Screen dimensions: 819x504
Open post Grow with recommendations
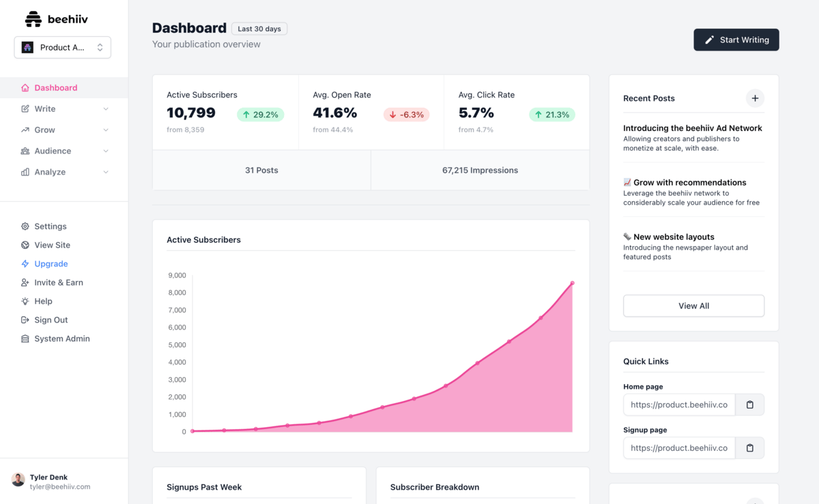[x=685, y=183]
